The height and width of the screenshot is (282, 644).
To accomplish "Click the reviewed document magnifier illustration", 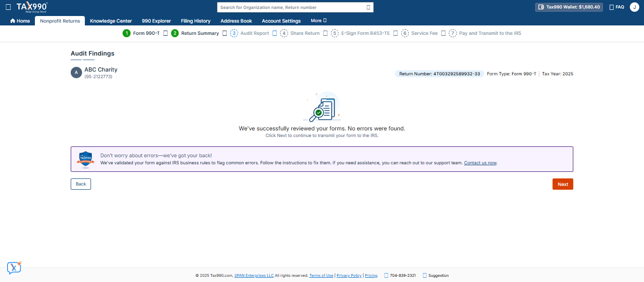I will (322, 107).
